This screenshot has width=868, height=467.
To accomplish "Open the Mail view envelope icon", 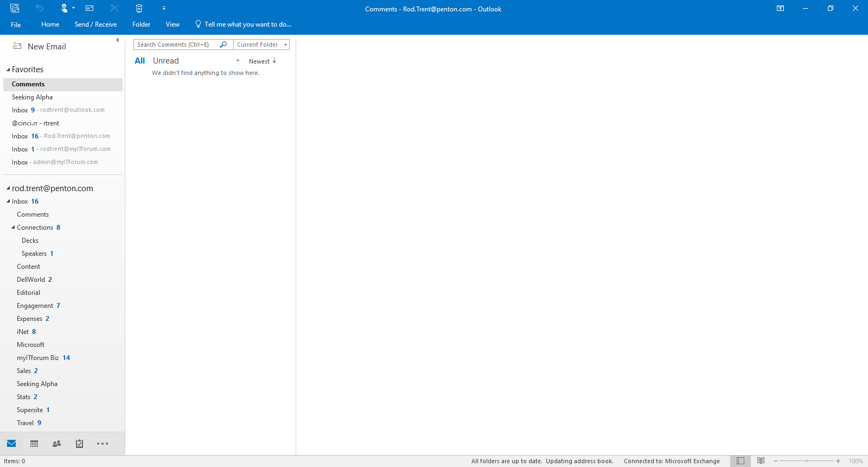I will tap(11, 444).
